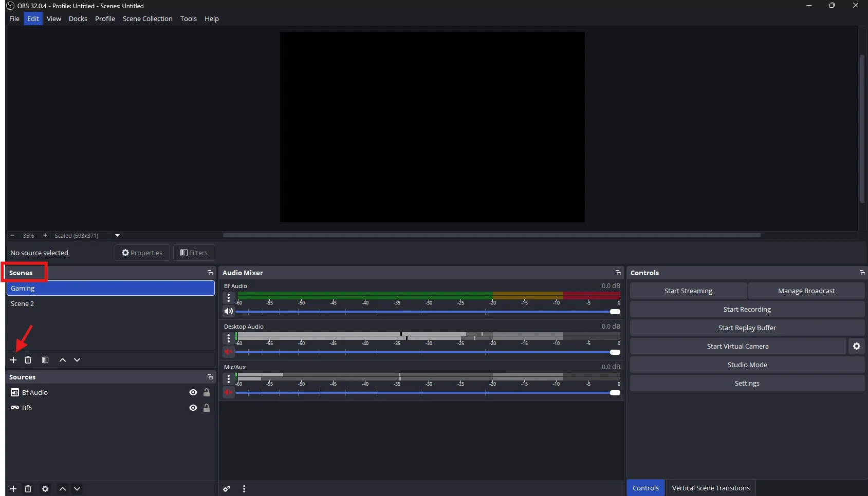Move scene down with arrow icon

(x=77, y=360)
